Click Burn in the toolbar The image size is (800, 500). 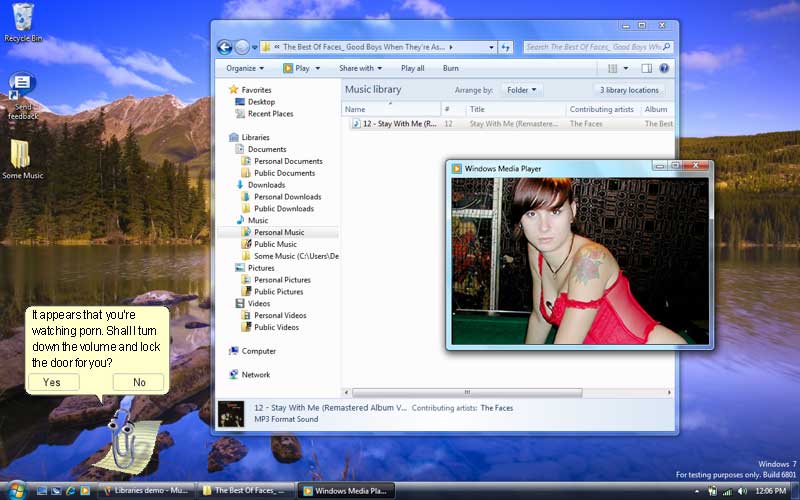(x=451, y=68)
